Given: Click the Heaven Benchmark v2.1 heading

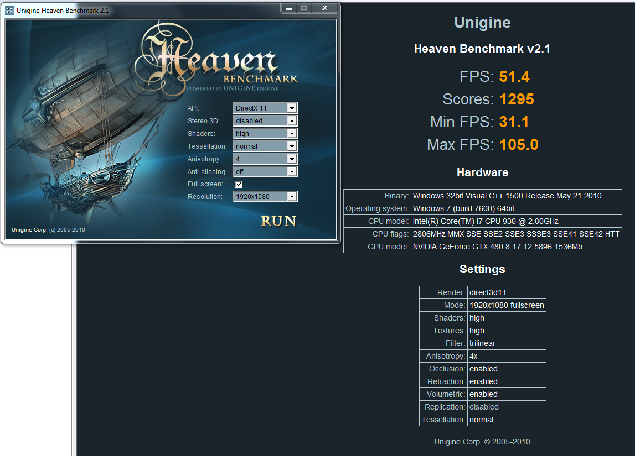Looking at the screenshot, I should pyautogui.click(x=482, y=49).
